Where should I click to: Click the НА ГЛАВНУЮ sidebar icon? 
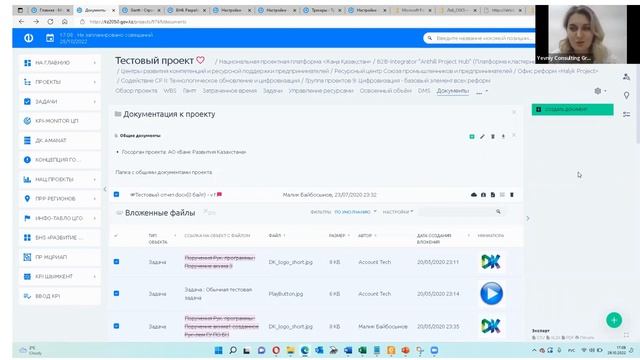pos(27,63)
